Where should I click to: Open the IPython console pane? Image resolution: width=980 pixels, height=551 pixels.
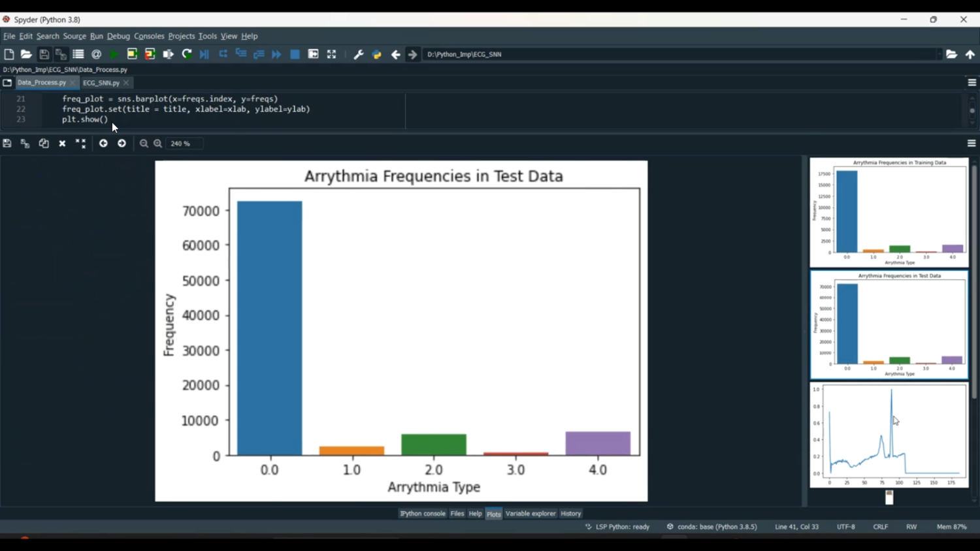point(422,514)
